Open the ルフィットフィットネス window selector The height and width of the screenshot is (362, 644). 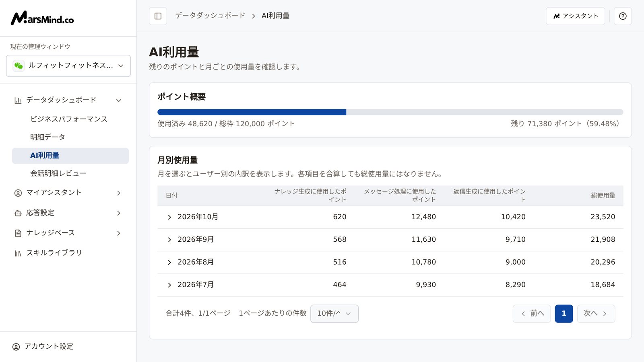[x=68, y=66]
